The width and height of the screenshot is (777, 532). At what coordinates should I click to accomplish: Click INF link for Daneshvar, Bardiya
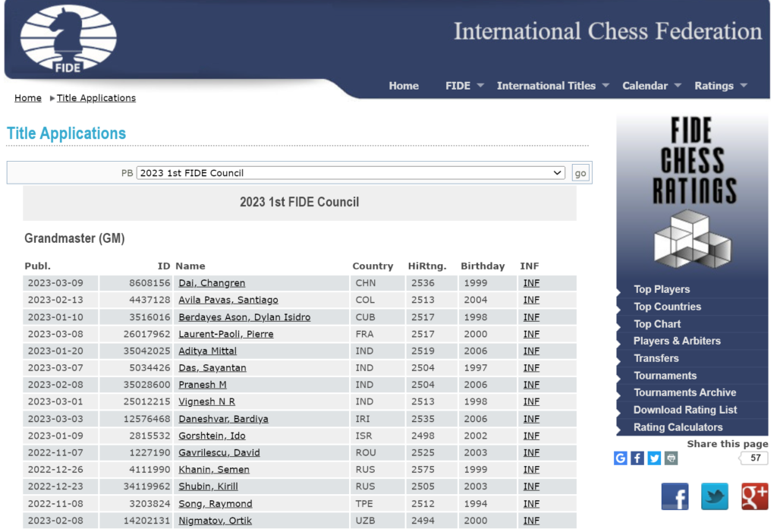[531, 419]
